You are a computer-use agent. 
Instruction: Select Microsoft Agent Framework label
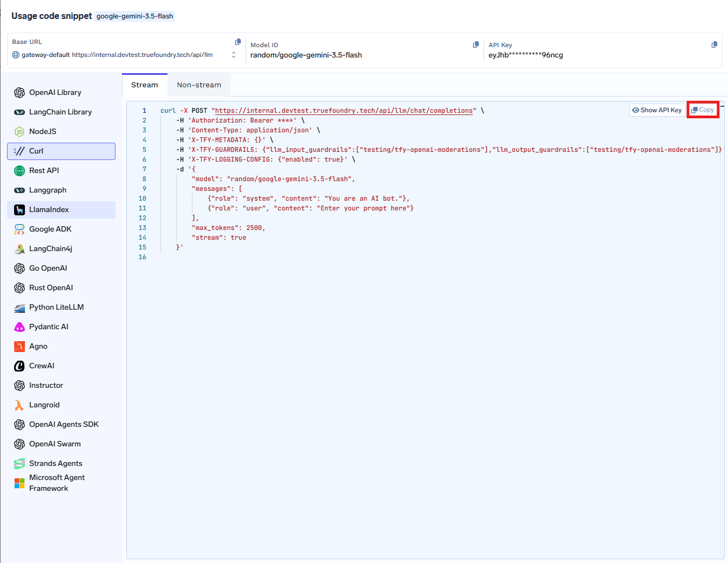coord(57,483)
